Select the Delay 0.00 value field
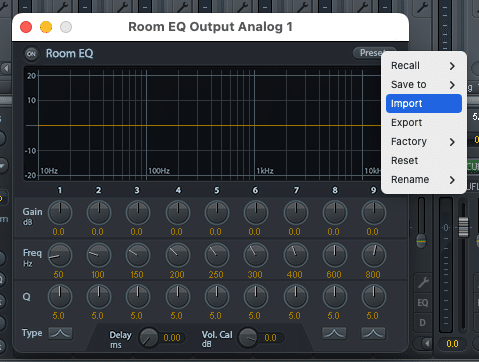The width and height of the screenshot is (479, 362). point(172,338)
